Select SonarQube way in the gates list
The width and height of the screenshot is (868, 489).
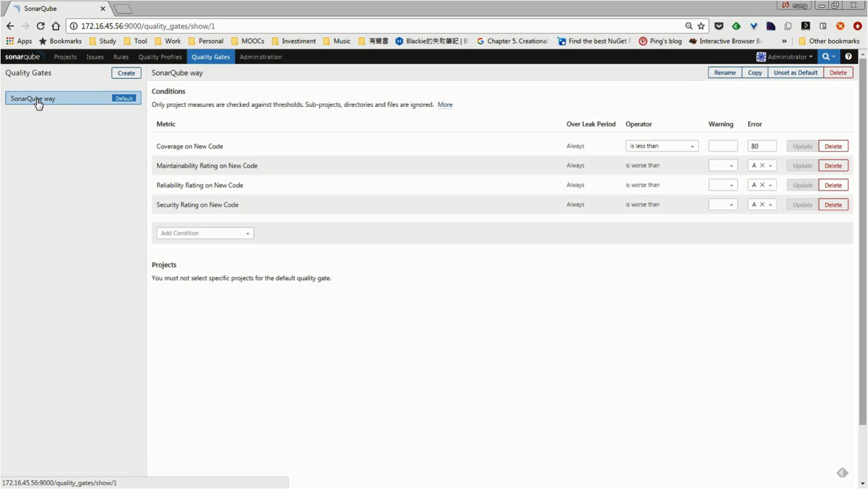coord(74,99)
